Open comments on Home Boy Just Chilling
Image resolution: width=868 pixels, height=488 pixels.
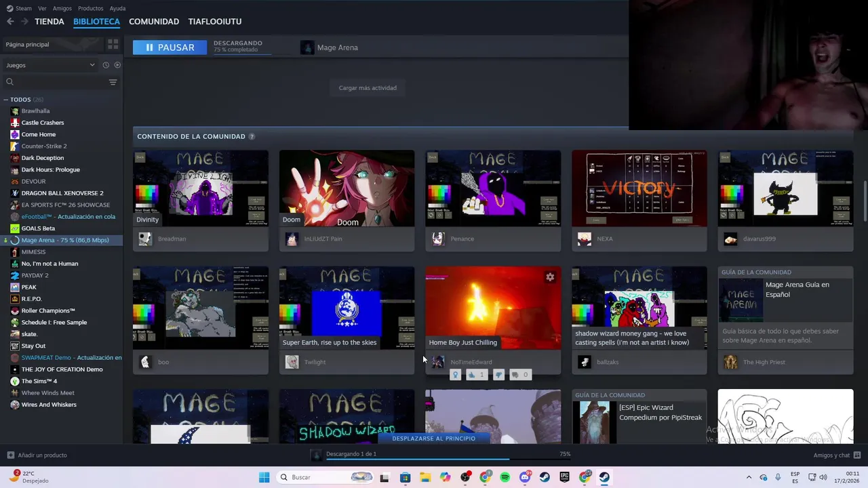click(520, 375)
